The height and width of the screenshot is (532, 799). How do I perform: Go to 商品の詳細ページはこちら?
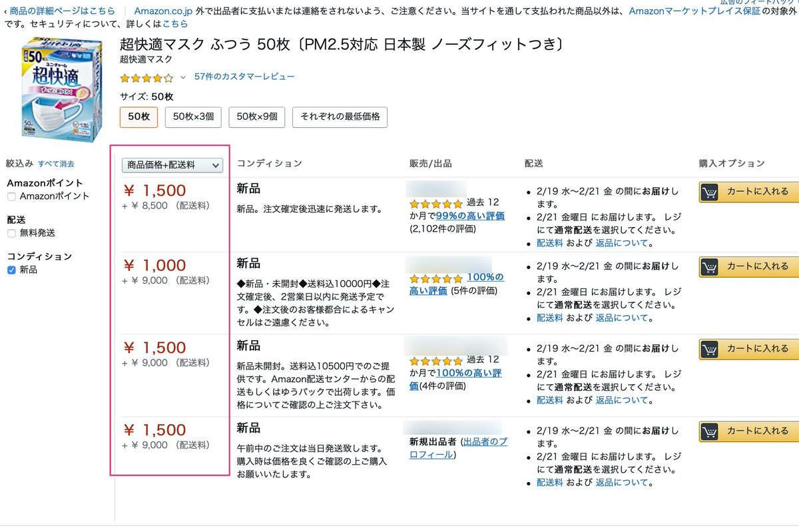click(x=62, y=11)
